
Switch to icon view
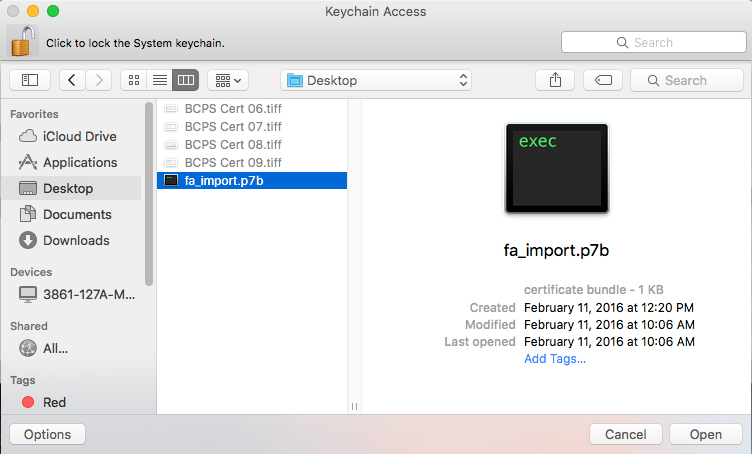click(134, 80)
